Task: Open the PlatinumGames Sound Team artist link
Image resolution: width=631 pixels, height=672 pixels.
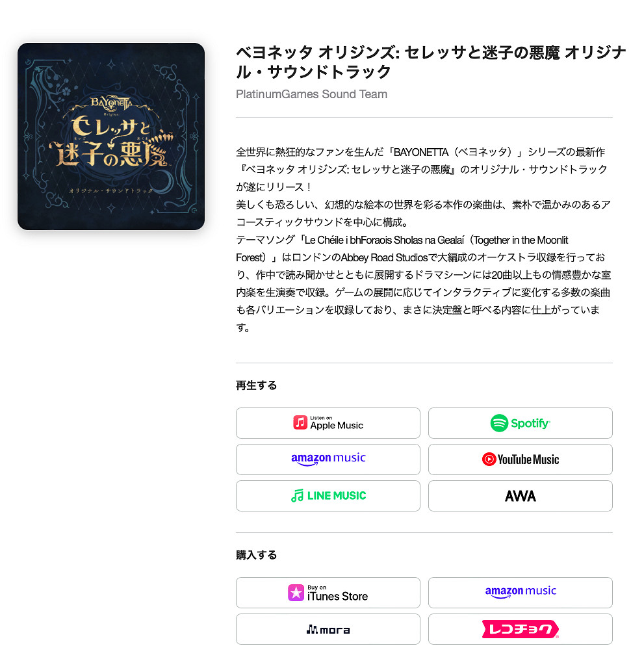Action: click(x=312, y=94)
